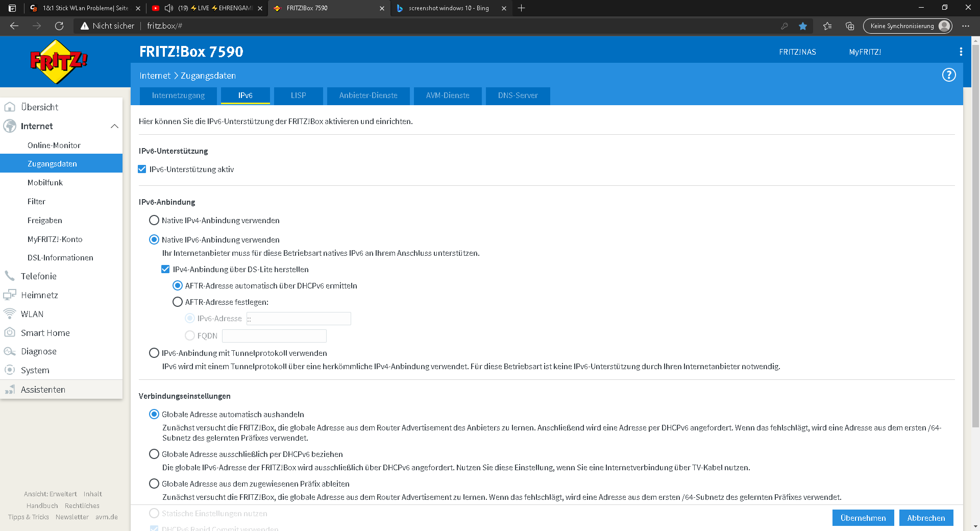980x531 pixels.
Task: Click the Telefonie phone icon
Action: click(10, 276)
